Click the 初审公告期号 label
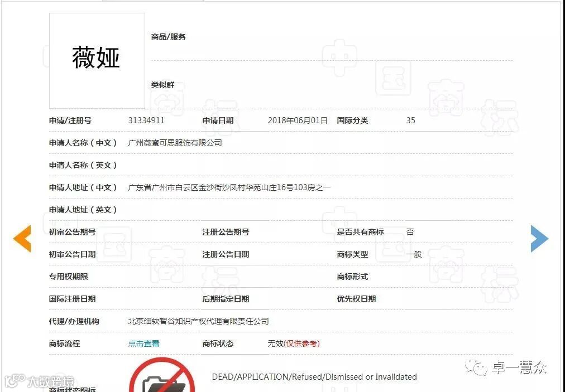The image size is (565, 392). tap(73, 232)
